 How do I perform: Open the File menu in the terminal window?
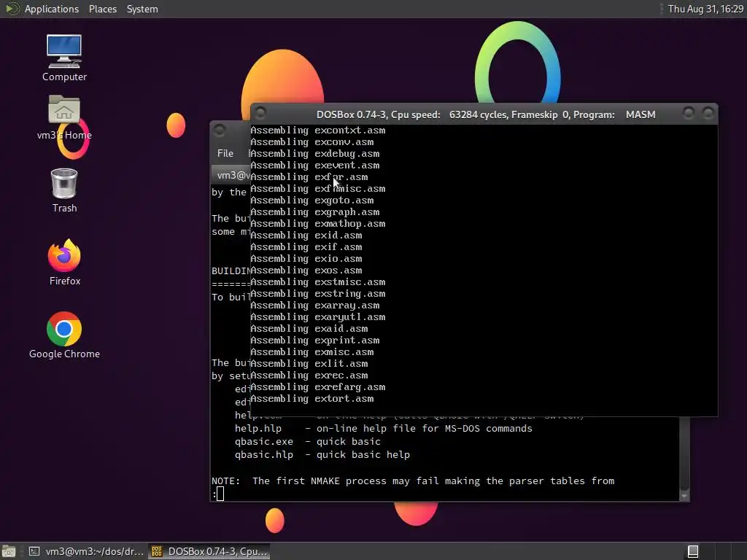(x=225, y=153)
